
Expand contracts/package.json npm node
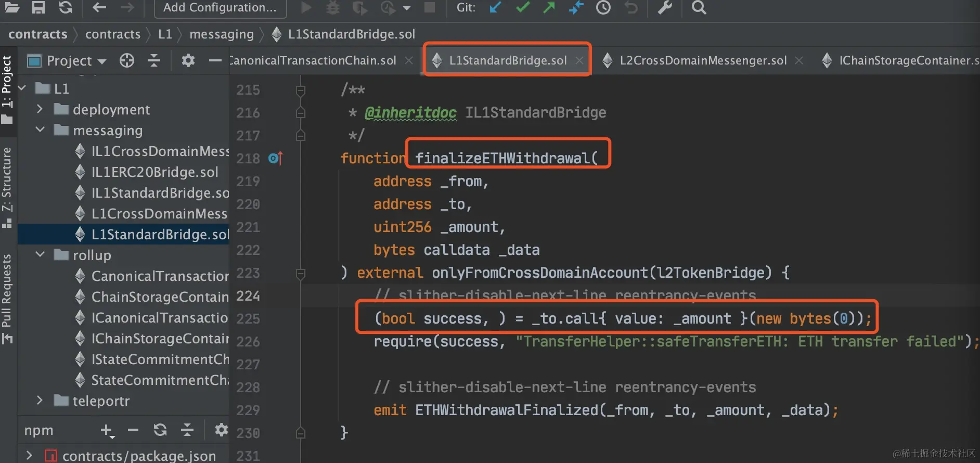click(x=29, y=455)
